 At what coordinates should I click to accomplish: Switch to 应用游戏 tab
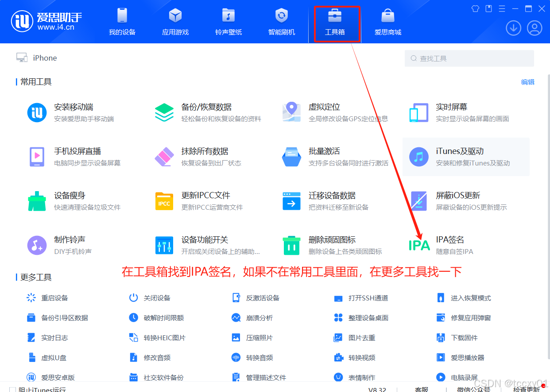tap(175, 22)
